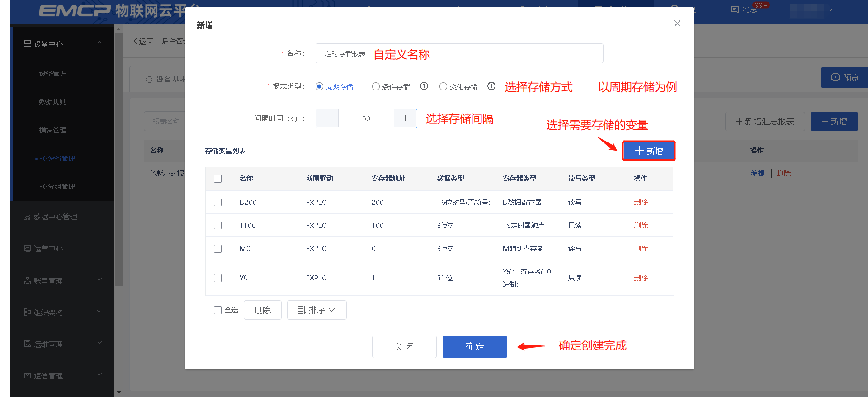Click 编辑 in the background table row
The image size is (868, 402).
click(x=758, y=173)
